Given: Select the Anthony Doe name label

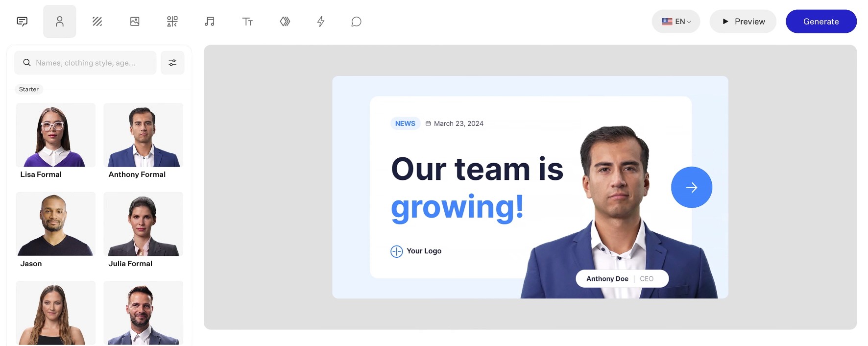Looking at the screenshot, I should coord(607,279).
